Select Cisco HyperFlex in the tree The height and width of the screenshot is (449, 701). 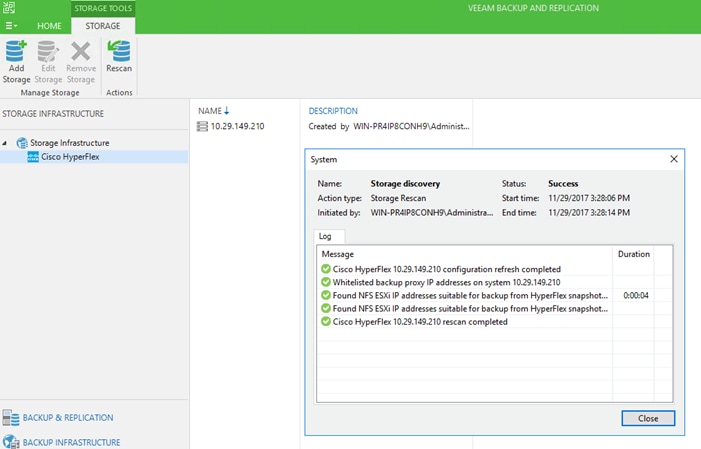pos(70,157)
